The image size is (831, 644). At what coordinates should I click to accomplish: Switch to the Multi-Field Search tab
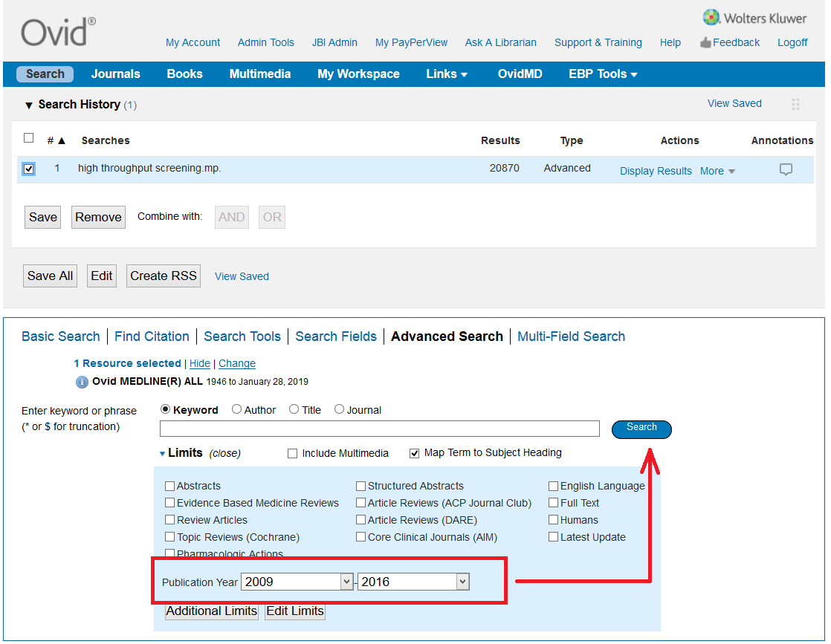(571, 336)
